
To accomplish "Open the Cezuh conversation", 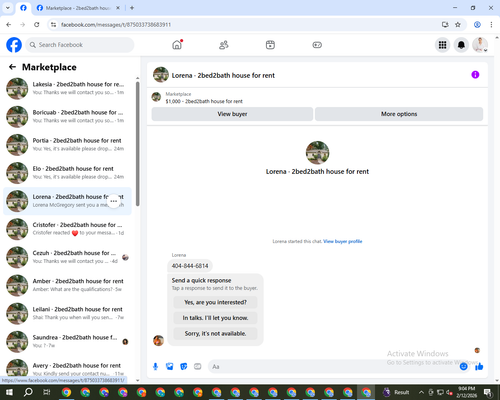I will coord(67,257).
